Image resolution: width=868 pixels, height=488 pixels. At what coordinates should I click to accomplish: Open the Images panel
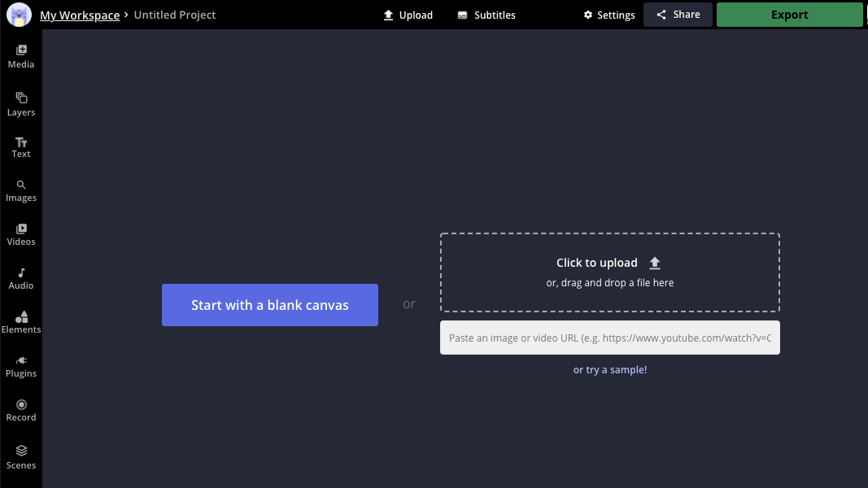click(x=20, y=190)
